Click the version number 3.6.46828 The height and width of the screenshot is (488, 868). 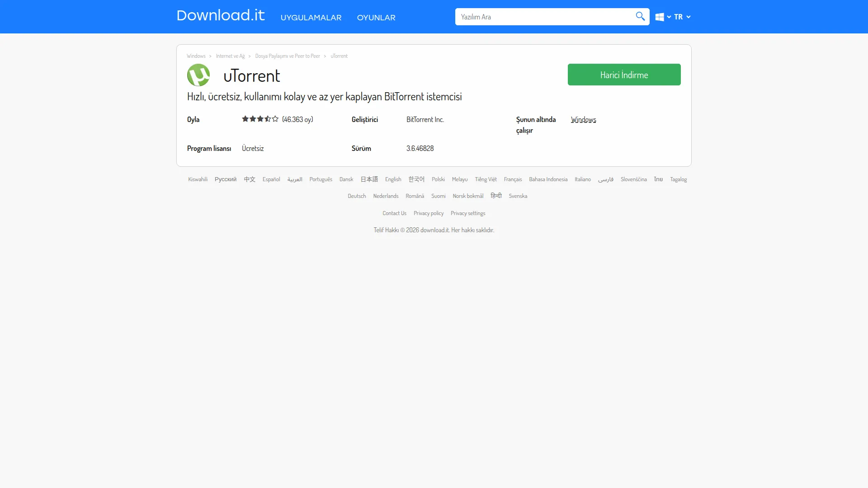(x=420, y=149)
